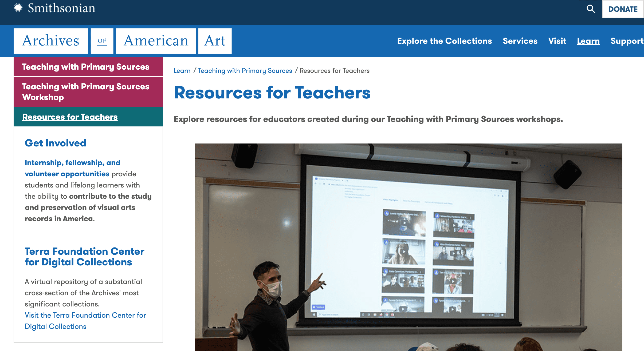Open the search magnifier icon
Screen dimensions: 644x351
coord(591,9)
